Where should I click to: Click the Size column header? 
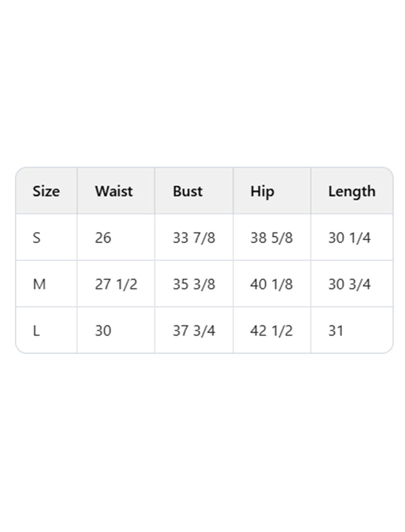pos(46,192)
